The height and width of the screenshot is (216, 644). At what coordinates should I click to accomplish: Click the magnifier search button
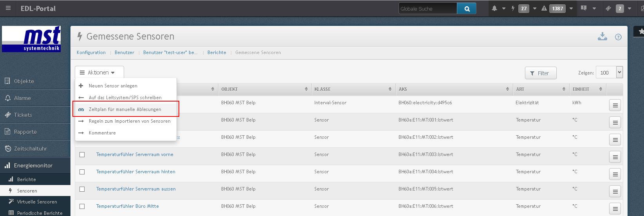[467, 9]
